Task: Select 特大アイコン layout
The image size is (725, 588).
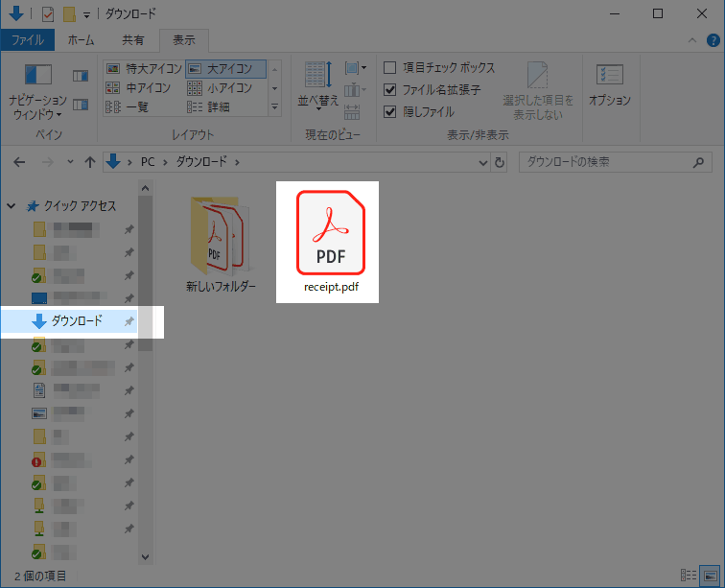Action: (x=144, y=69)
